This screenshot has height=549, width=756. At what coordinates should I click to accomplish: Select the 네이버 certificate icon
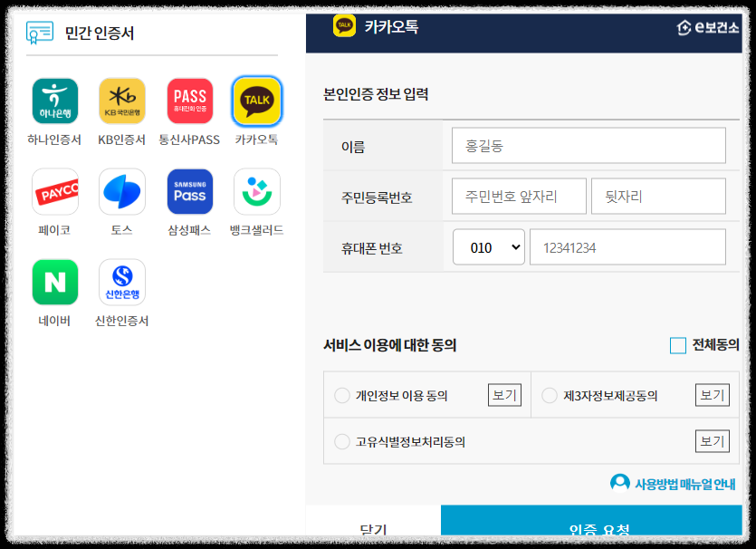[x=55, y=283]
